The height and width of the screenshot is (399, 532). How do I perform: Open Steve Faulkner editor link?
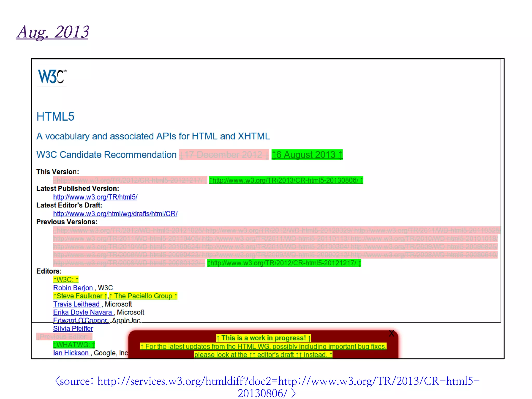point(80,296)
